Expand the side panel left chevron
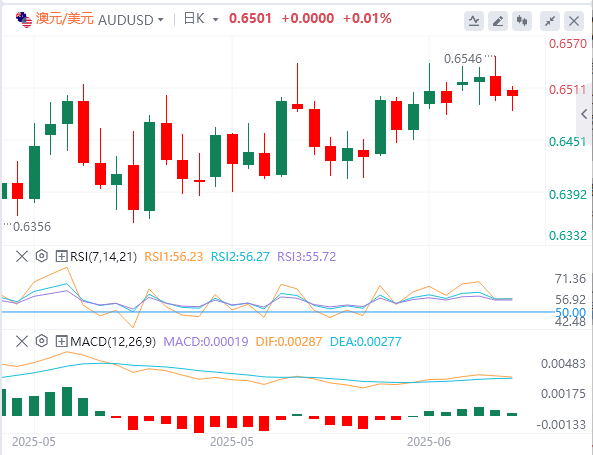The image size is (593, 455). tap(584, 114)
